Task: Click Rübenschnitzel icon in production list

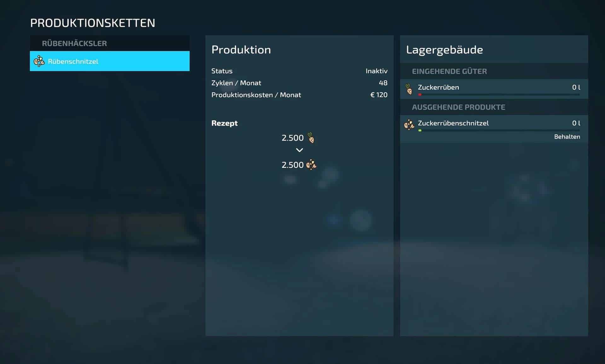Action: (x=39, y=61)
